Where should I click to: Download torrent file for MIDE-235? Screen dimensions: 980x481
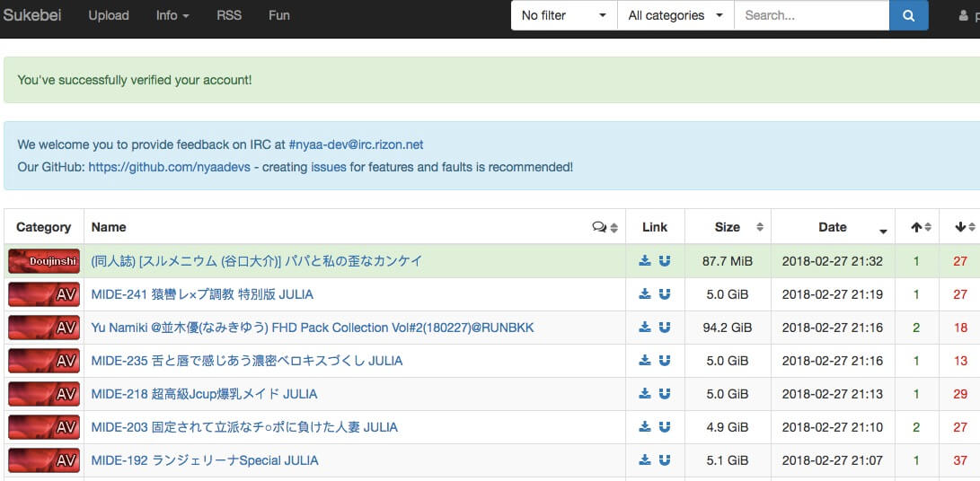[645, 361]
